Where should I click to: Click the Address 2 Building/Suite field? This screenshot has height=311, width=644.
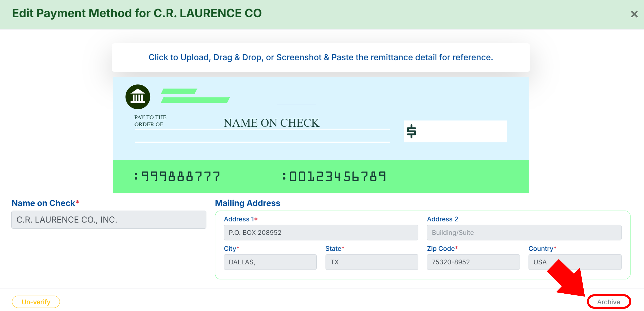524,233
